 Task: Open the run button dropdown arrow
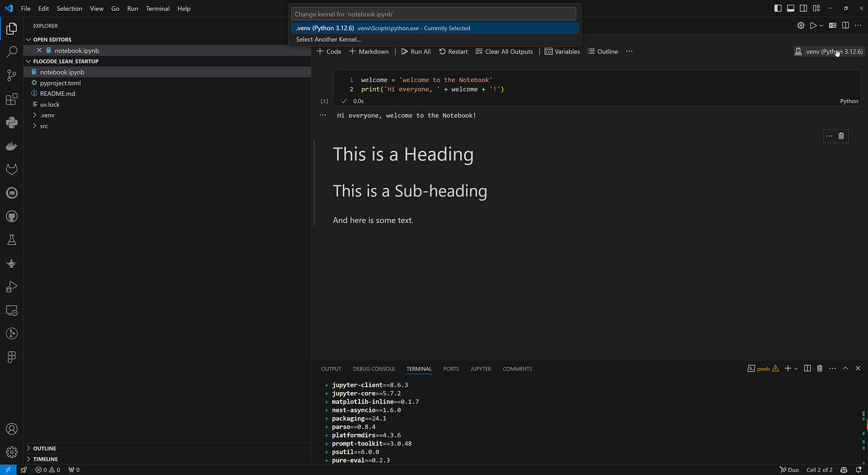click(x=821, y=25)
